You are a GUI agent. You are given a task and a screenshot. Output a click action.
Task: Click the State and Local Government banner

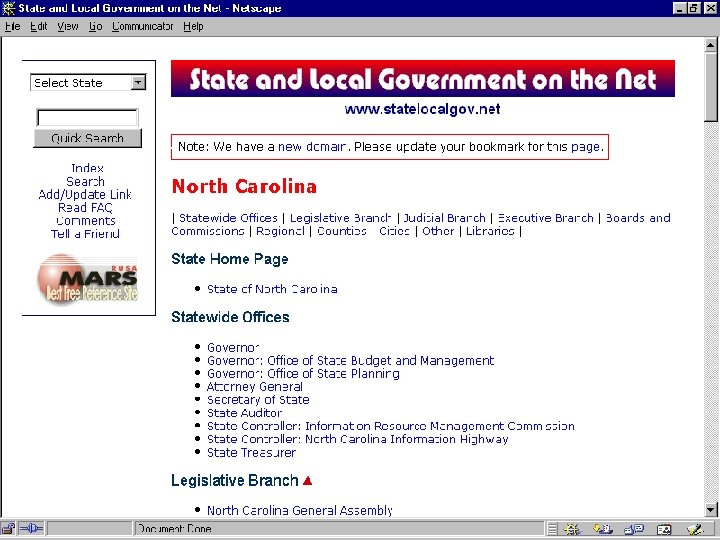pos(422,79)
